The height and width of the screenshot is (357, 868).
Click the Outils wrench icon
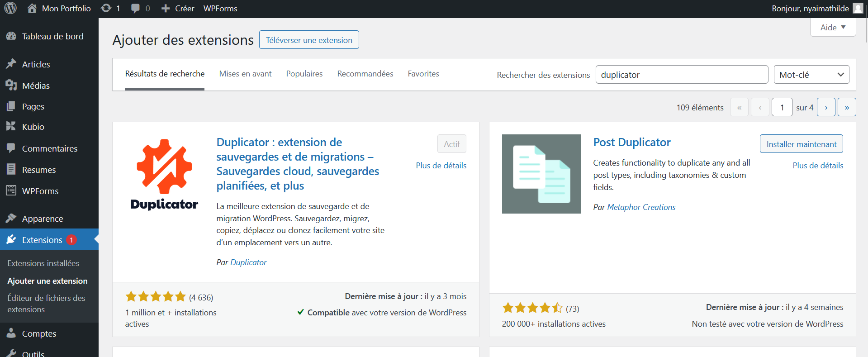coord(11,353)
